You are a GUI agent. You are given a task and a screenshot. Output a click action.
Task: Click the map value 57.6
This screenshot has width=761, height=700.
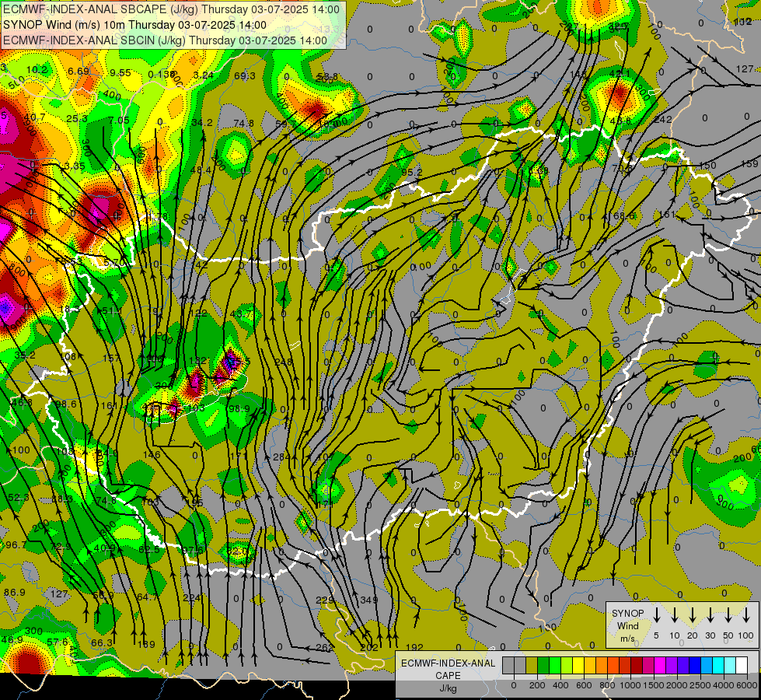point(58,642)
